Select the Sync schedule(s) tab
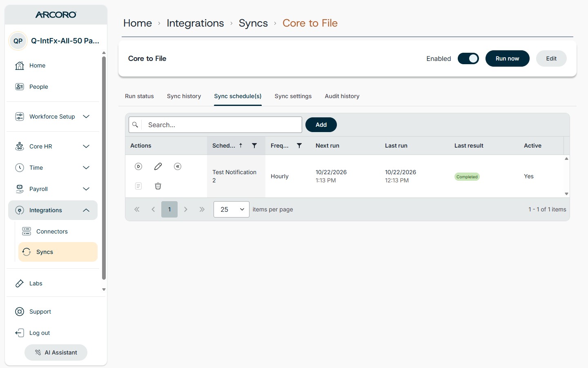Viewport: 588px width, 368px height. 238,96
